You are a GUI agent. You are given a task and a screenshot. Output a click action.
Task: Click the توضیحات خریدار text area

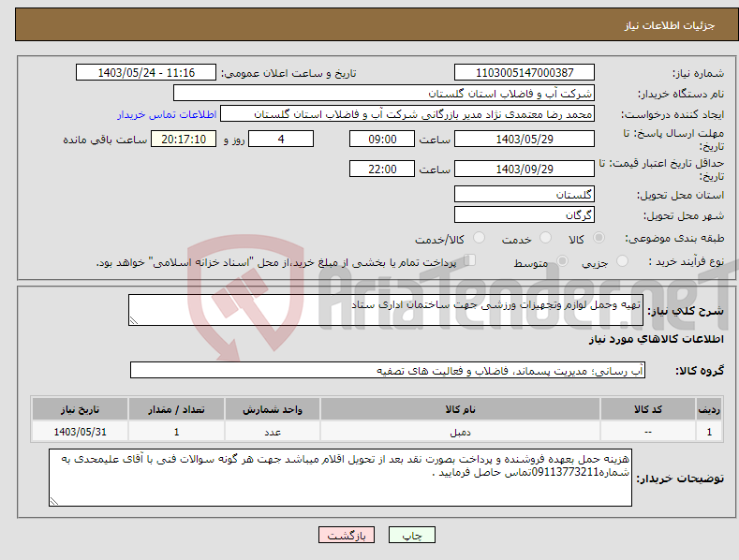click(340, 478)
